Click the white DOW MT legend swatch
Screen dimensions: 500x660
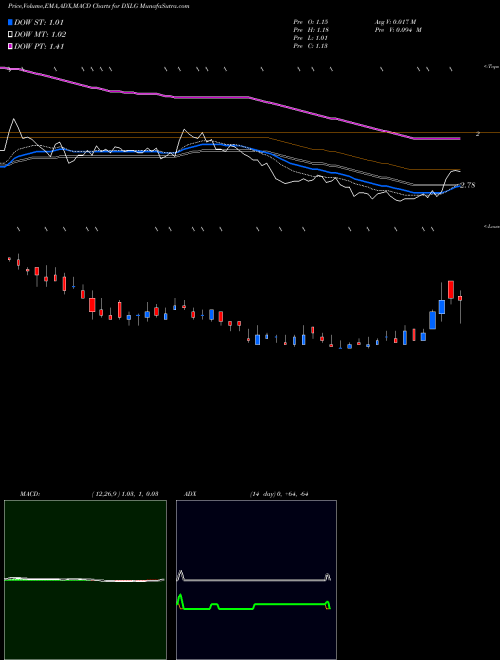coord(10,35)
